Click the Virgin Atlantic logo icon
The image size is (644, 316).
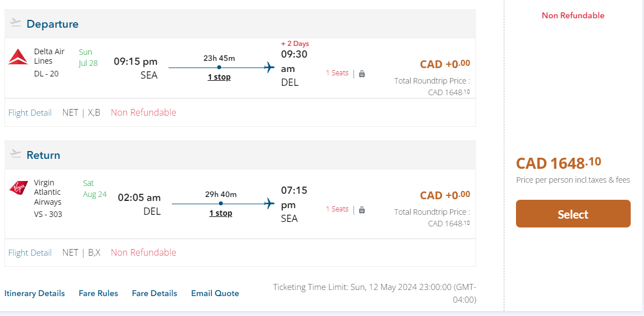[x=18, y=188]
